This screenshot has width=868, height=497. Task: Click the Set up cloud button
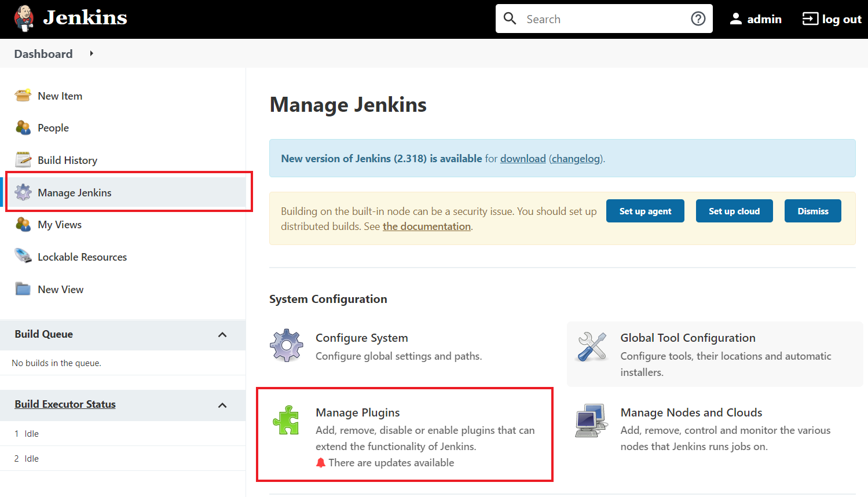(x=734, y=211)
